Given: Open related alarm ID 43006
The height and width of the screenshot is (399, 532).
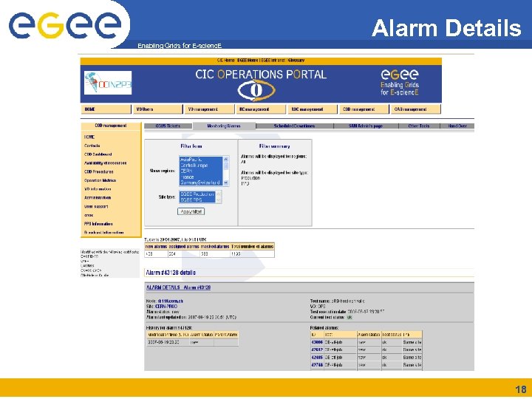Looking at the screenshot, I should (x=317, y=342).
